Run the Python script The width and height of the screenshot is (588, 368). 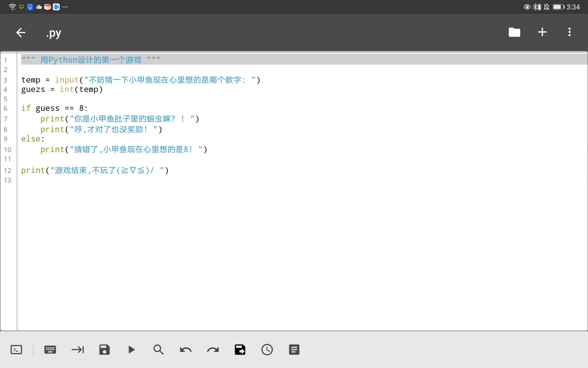pyautogui.click(x=131, y=350)
